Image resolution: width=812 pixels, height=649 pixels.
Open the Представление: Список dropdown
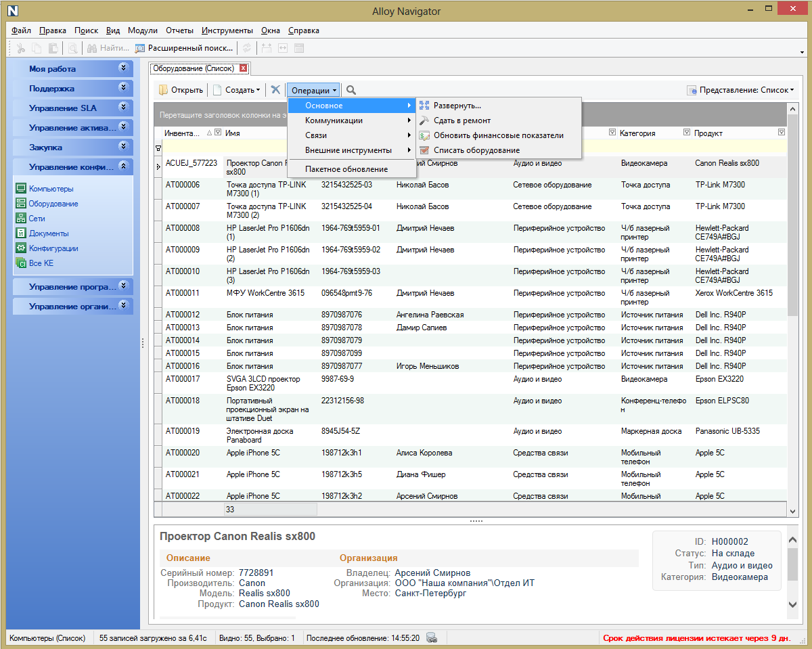click(740, 90)
